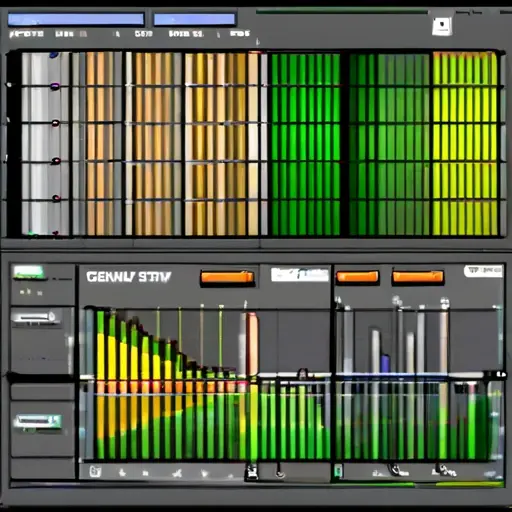Select the lowest purple marker on the upper grid

56,199
